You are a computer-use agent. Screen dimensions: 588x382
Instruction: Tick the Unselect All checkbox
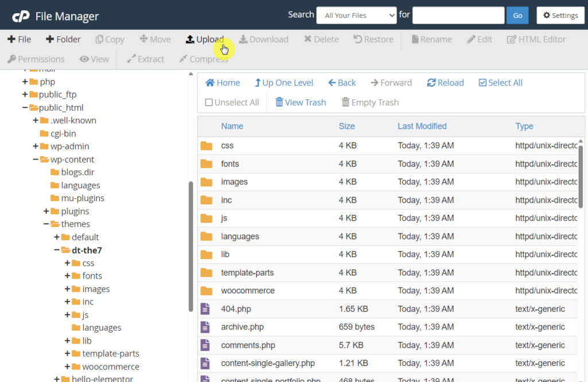coord(209,102)
